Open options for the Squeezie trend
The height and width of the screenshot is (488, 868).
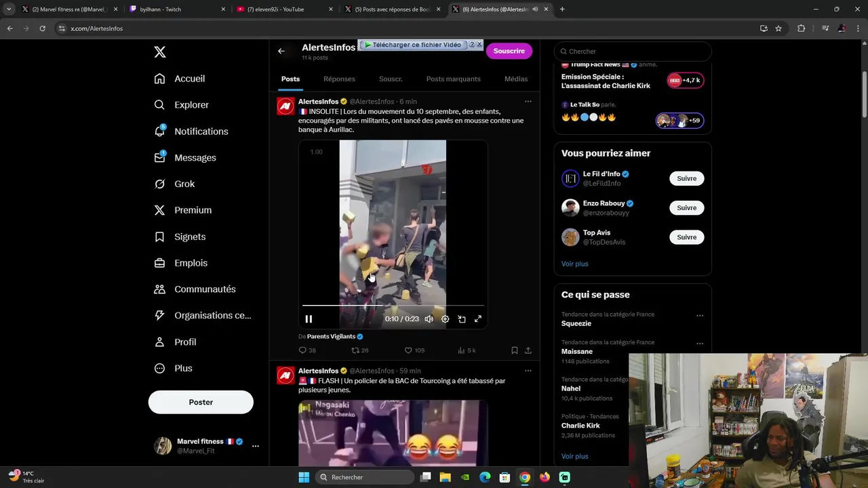(x=700, y=315)
